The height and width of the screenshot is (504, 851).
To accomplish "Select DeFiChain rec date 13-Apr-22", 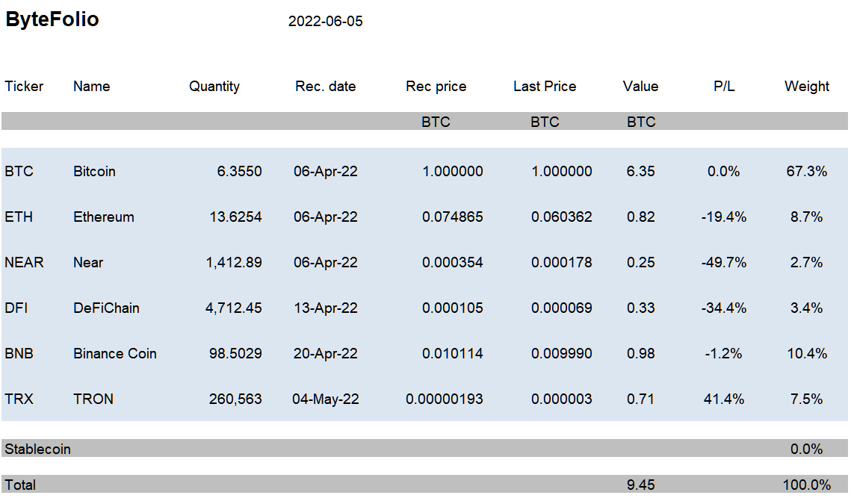I will coord(326,308).
